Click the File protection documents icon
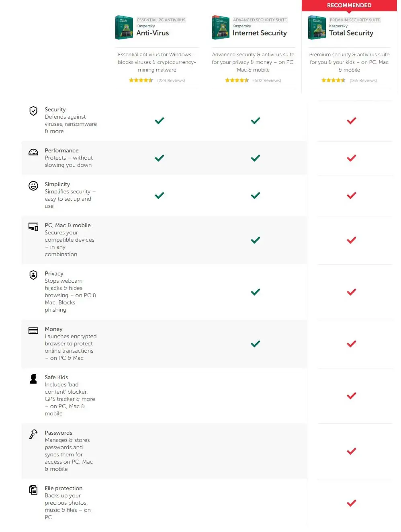This screenshot has height=532, width=401. pyautogui.click(x=33, y=489)
